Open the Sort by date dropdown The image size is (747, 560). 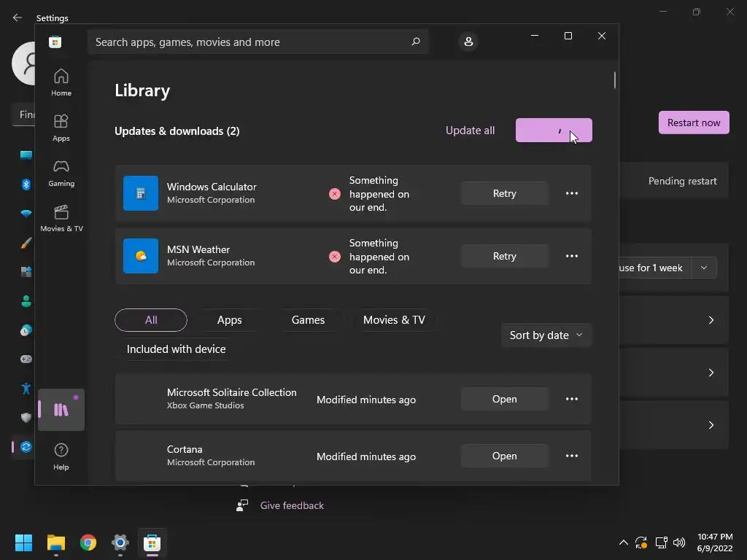(x=546, y=335)
